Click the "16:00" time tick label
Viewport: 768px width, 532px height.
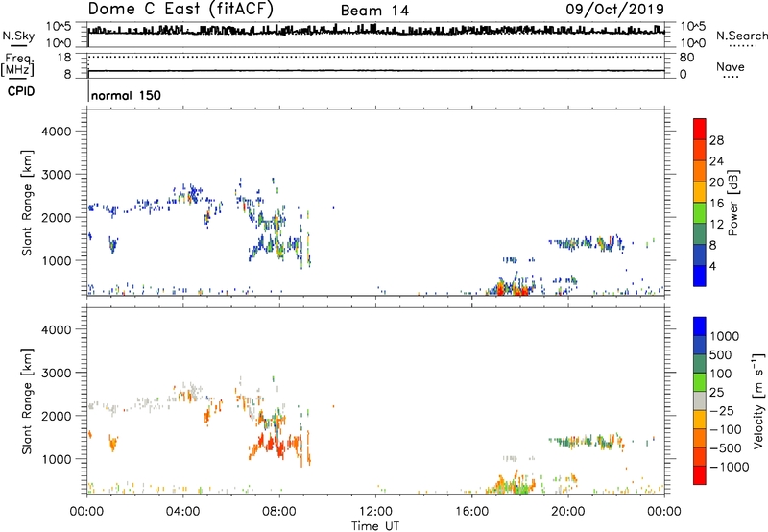click(471, 512)
